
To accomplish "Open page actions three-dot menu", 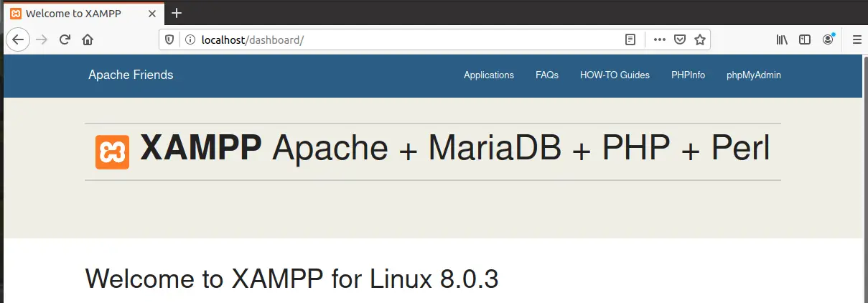I will [659, 39].
